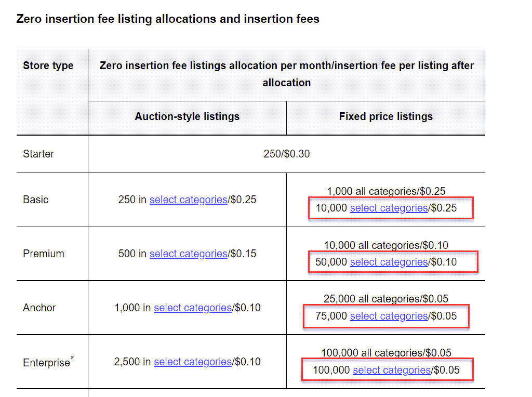Open select categories link in Premium auction row
This screenshot has width=532, height=397.
pyautogui.click(x=188, y=254)
